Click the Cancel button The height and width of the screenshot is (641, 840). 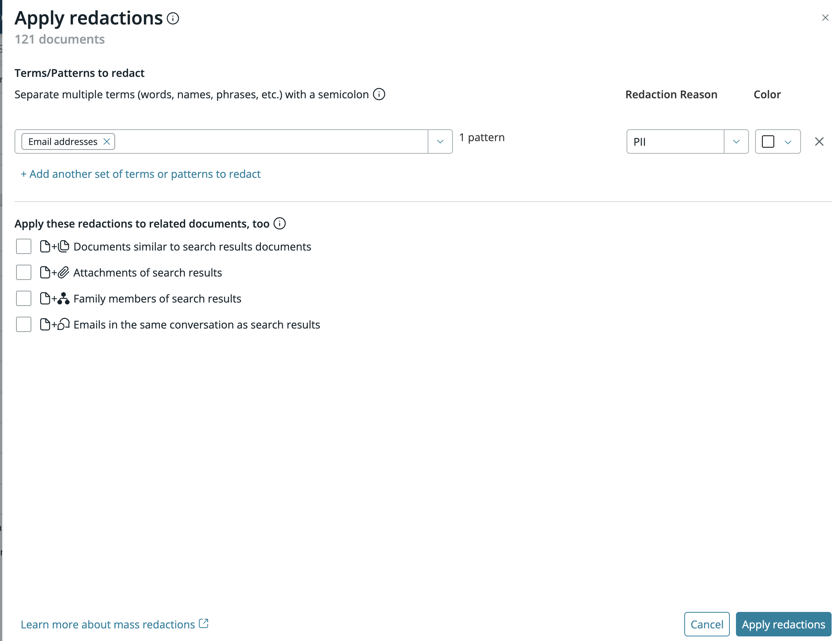(707, 624)
